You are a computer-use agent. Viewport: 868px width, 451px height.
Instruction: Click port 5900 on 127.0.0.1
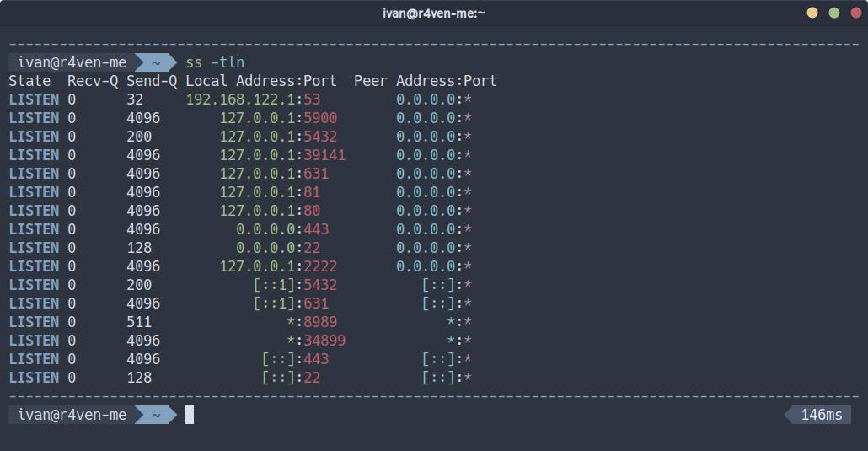coord(320,118)
